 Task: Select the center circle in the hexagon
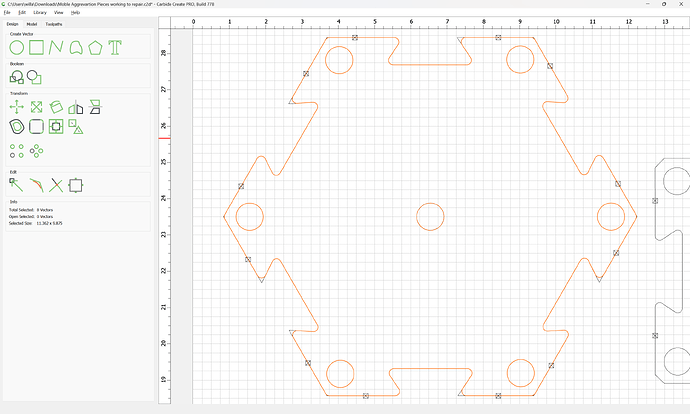coord(430,216)
